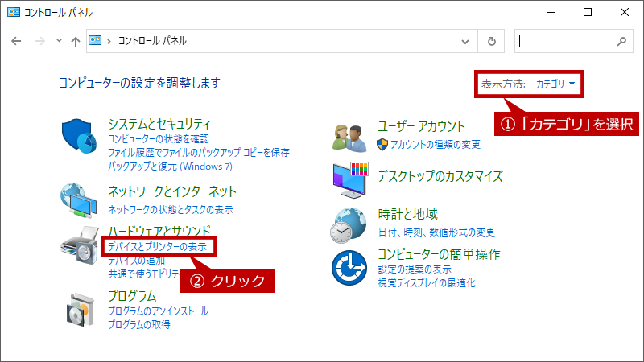644x362 pixels.
Task: Open the User Accounts people icon
Action: pyautogui.click(x=349, y=138)
